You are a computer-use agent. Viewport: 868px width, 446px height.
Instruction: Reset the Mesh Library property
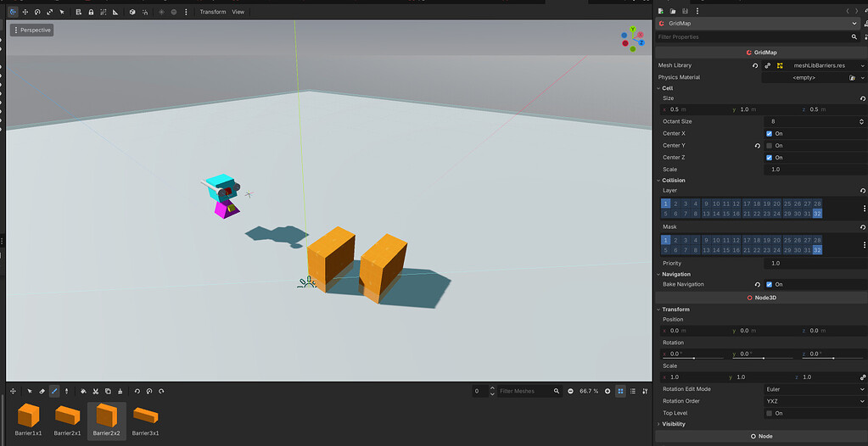[x=755, y=65]
